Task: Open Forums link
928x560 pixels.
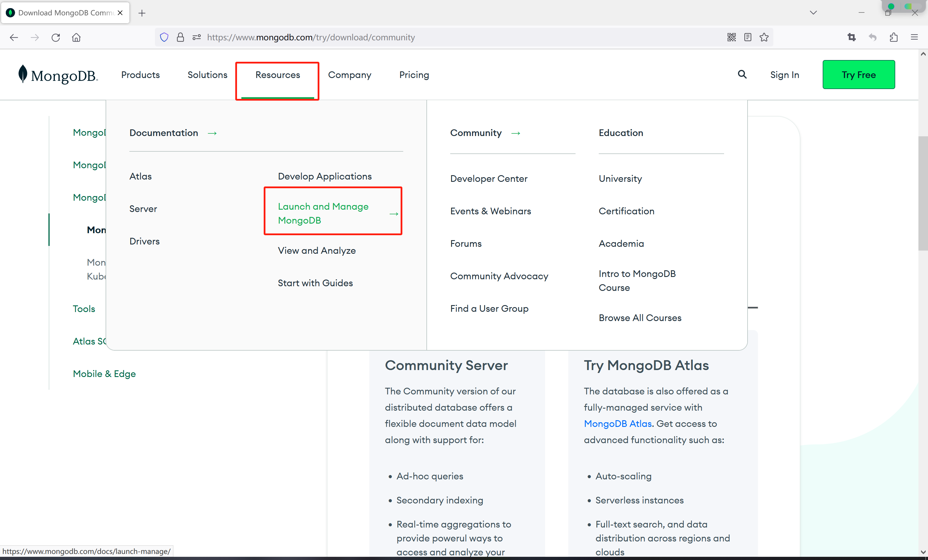Action: click(466, 243)
